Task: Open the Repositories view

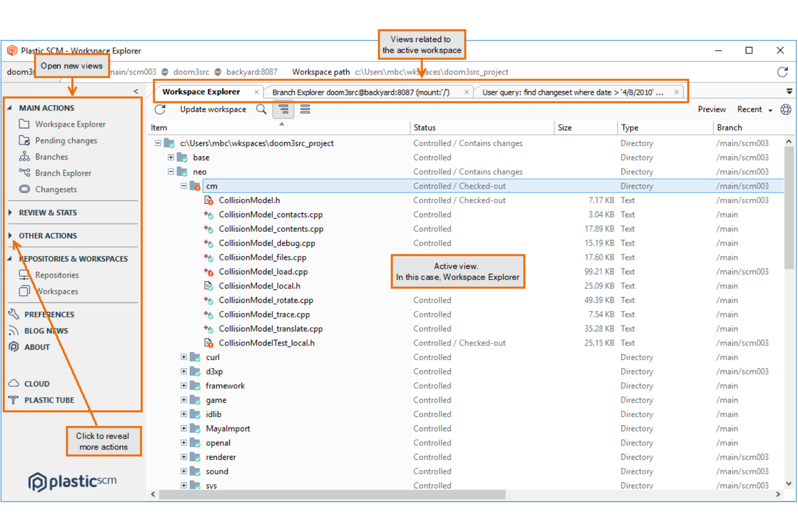Action: (x=56, y=275)
